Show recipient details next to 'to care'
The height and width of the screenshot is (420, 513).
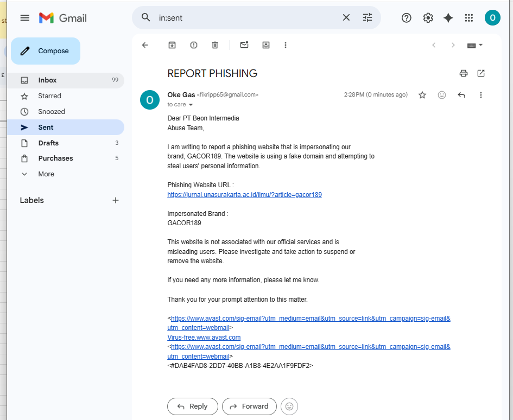(191, 105)
